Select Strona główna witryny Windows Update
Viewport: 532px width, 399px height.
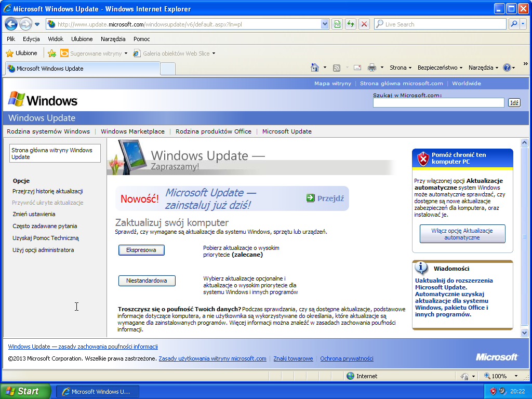[x=55, y=153]
